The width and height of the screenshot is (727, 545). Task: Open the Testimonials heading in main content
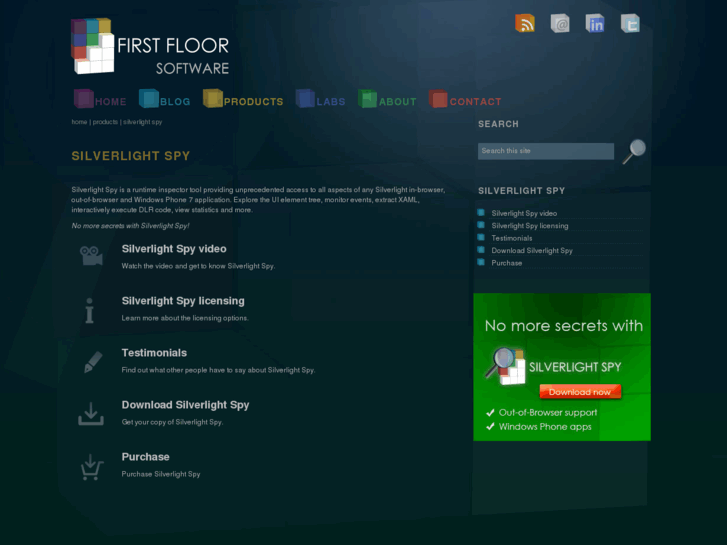pos(154,353)
